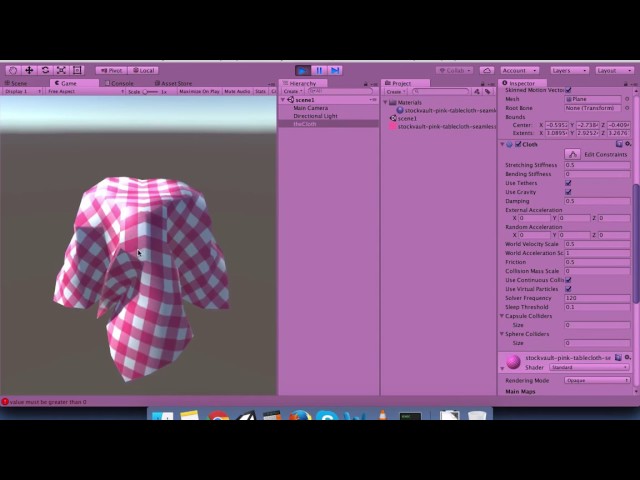Click the Mesh field object picker circle
Viewport: 640px width, 480px height.
coord(627,99)
